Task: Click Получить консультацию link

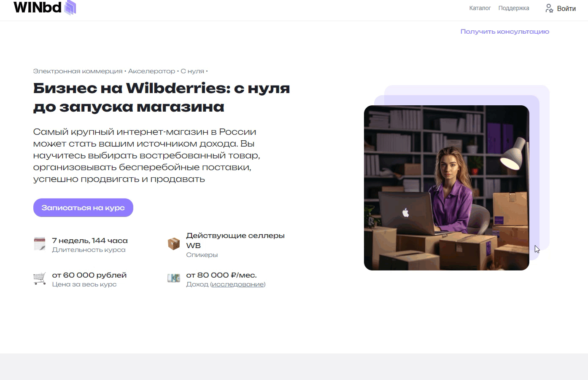Action: click(505, 32)
